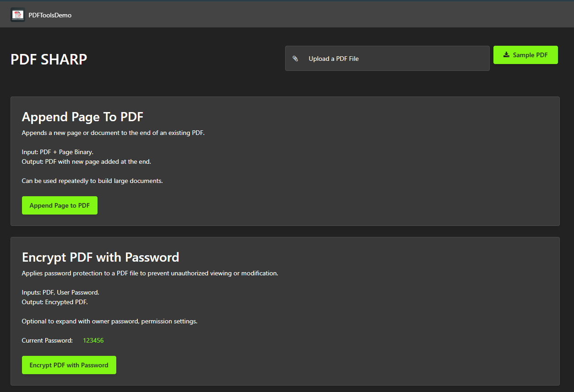
Task: Click the build large documents note text
Action: (92, 181)
